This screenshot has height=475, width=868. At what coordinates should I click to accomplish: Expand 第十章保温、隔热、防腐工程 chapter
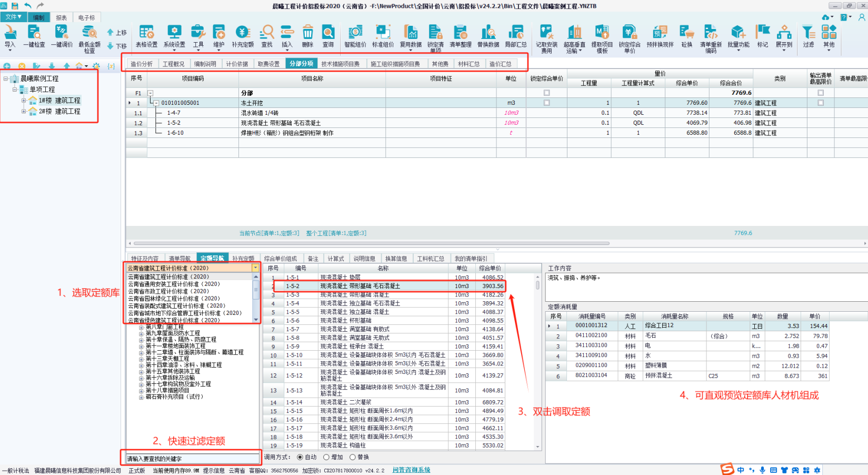point(141,340)
